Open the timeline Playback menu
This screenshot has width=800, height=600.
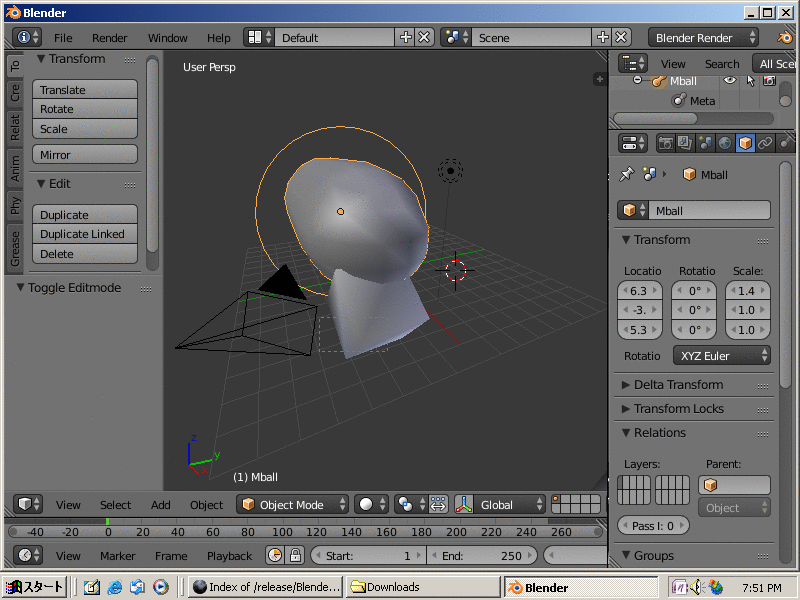(x=229, y=556)
